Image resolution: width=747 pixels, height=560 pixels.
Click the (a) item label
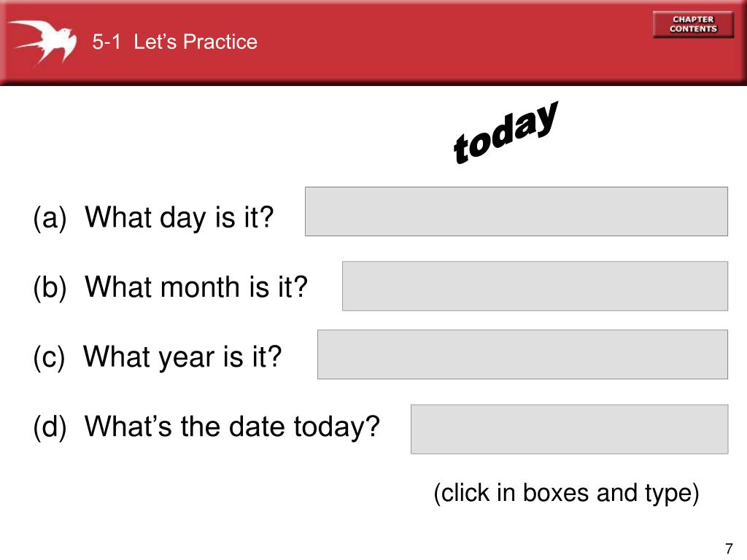tap(50, 218)
